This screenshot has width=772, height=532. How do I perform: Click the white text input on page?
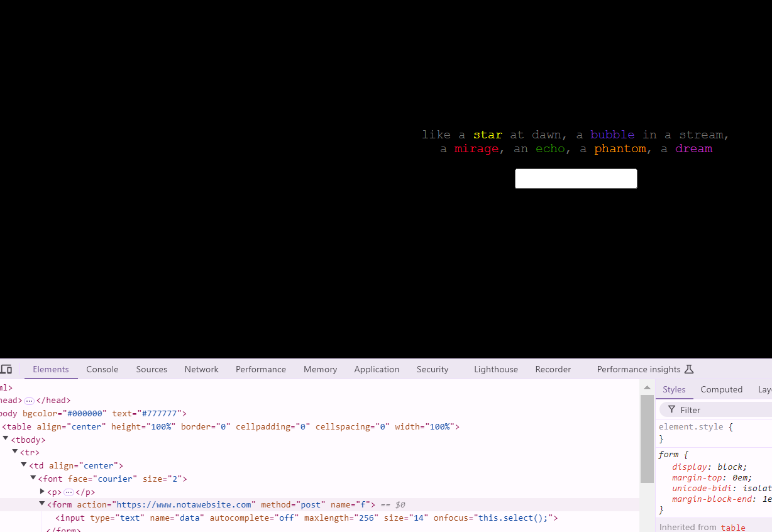[576, 179]
